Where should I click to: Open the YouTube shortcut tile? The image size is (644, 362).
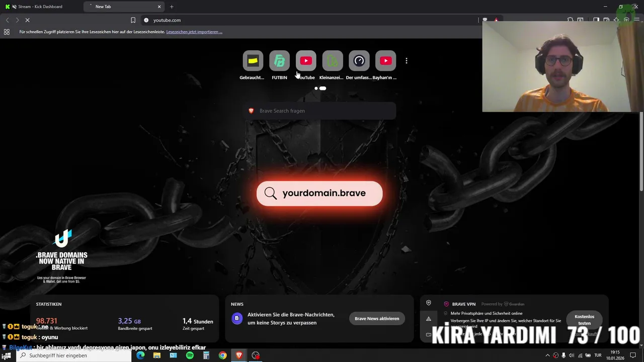coord(306,61)
